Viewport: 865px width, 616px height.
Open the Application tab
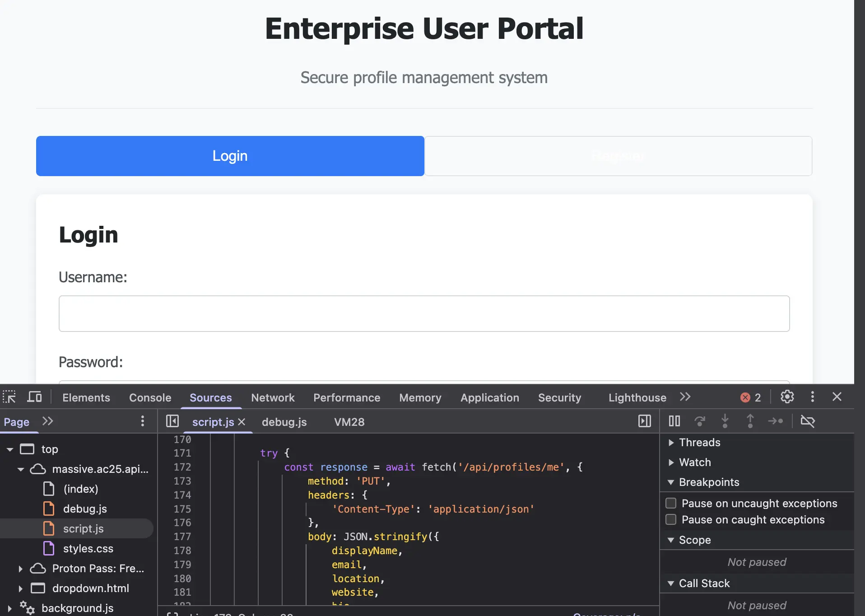[x=490, y=397]
